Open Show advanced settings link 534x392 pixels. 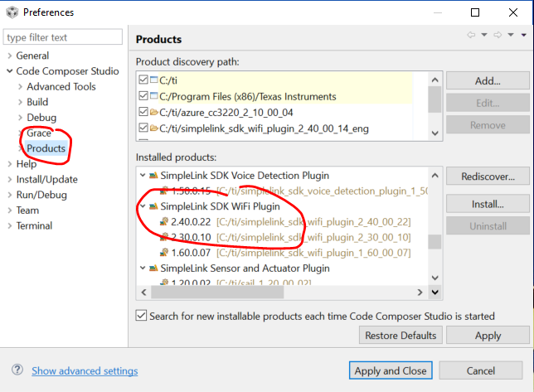[x=85, y=370]
